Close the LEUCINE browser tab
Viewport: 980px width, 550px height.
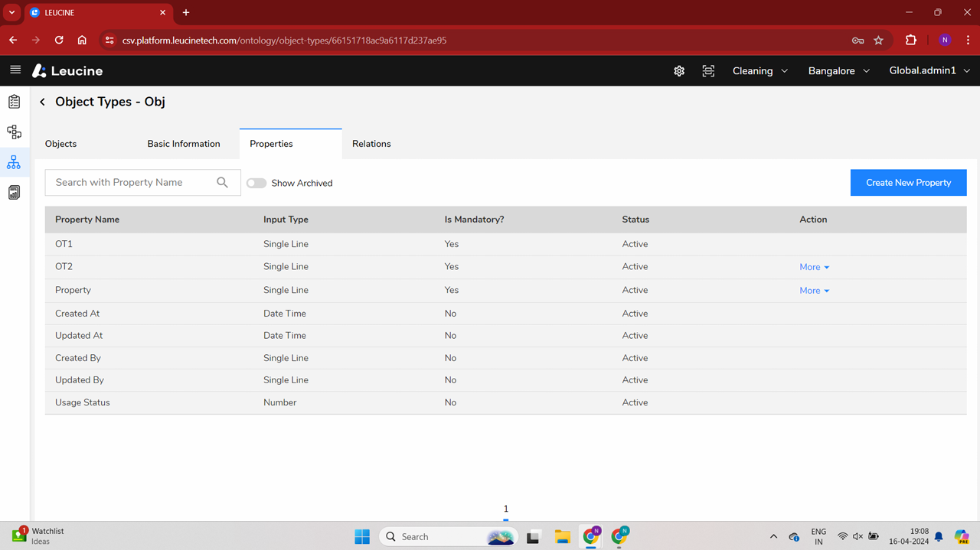pos(163,12)
